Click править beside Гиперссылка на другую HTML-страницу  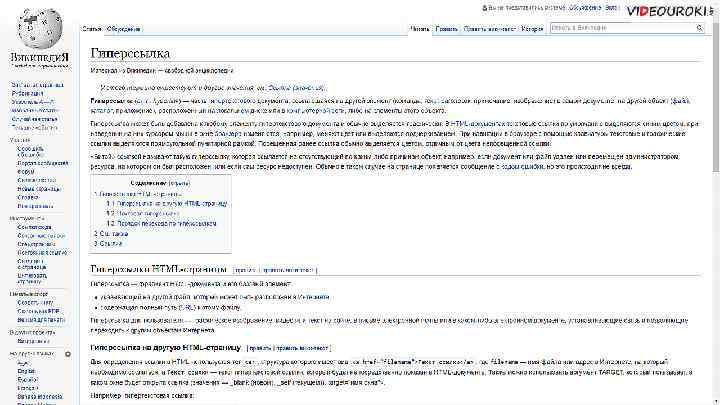pos(260,348)
